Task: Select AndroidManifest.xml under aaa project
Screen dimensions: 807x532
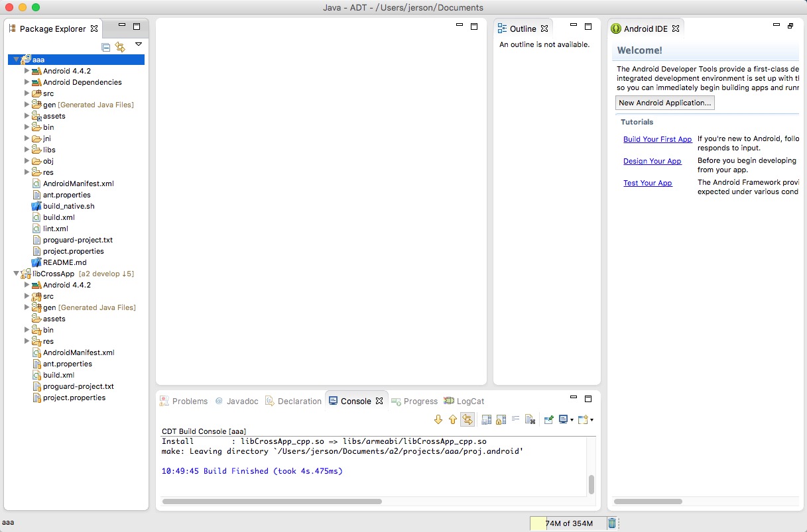Action: coord(78,184)
